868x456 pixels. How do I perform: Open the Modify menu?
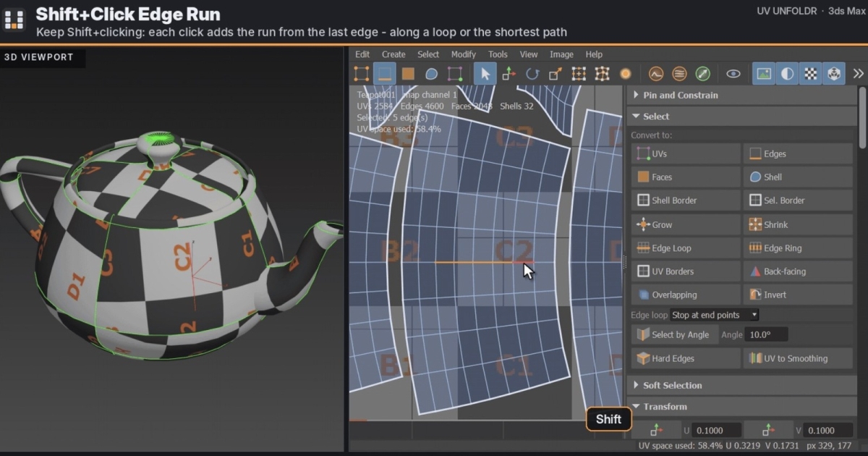(464, 54)
